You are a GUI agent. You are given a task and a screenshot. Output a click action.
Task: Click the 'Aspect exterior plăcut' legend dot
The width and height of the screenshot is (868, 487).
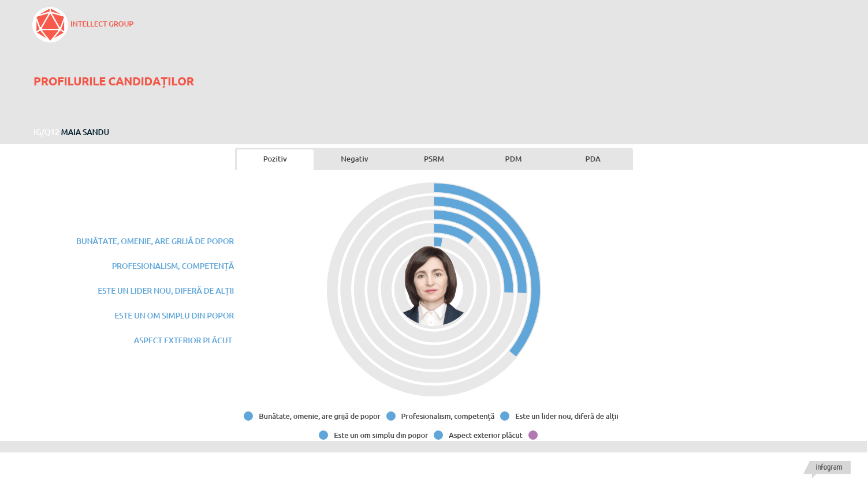pyautogui.click(x=438, y=435)
